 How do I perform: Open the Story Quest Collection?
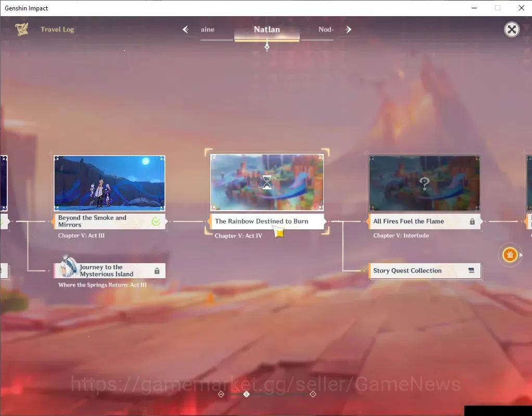pyautogui.click(x=424, y=270)
